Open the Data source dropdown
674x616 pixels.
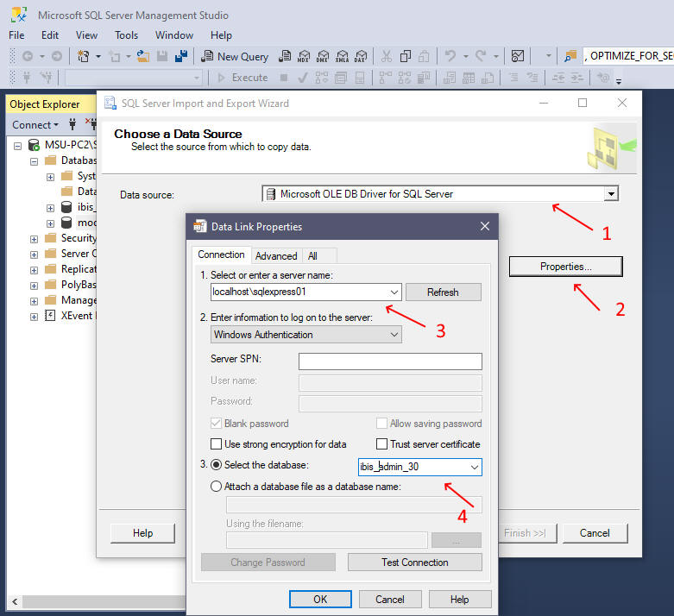611,194
